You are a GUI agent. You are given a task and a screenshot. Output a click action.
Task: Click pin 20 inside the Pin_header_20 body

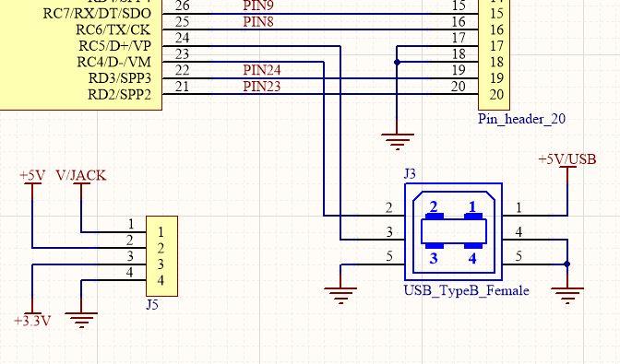(x=496, y=95)
